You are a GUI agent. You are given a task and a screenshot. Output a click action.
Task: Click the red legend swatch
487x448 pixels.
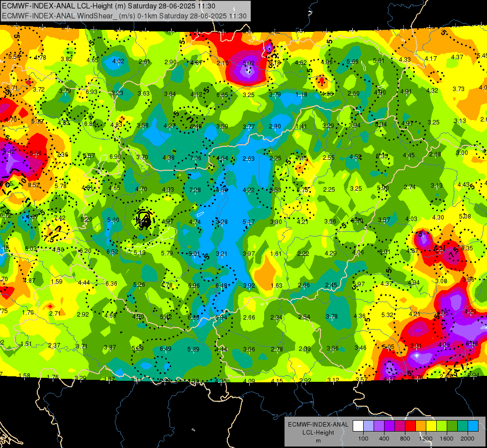coord(410,426)
